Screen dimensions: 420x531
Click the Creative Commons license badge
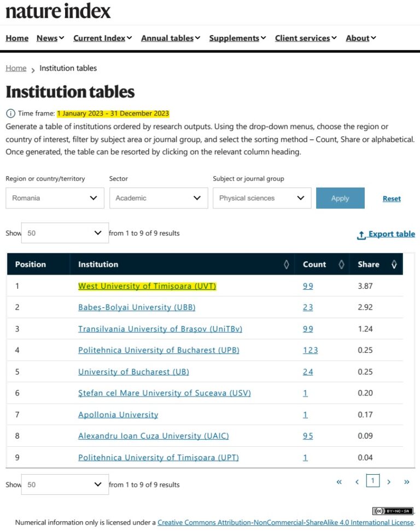pyautogui.click(x=393, y=511)
